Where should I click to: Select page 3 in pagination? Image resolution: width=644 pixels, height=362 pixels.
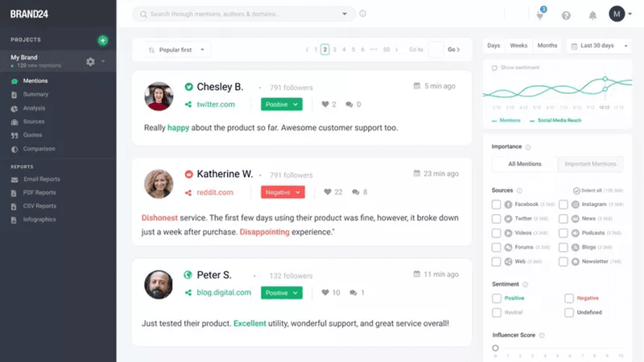334,50
